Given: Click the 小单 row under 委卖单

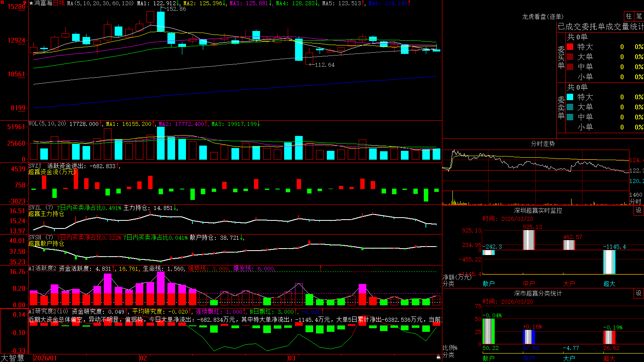Looking at the screenshot, I should click(605, 127).
